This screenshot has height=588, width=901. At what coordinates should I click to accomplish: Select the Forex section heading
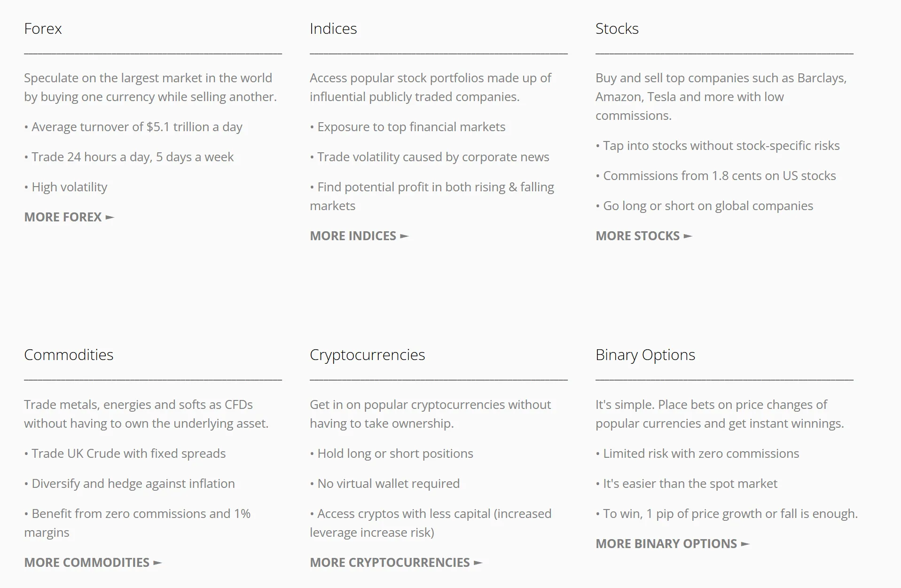point(43,29)
